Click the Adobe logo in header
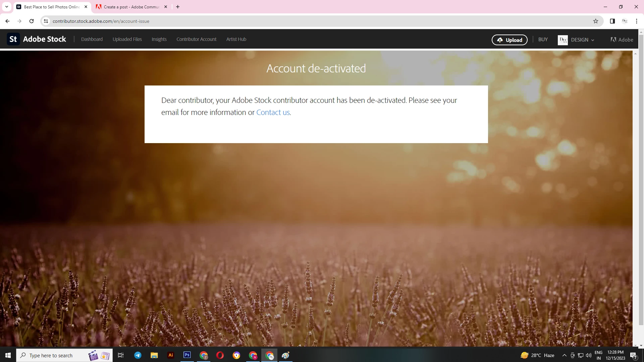This screenshot has width=644, height=362. [622, 40]
